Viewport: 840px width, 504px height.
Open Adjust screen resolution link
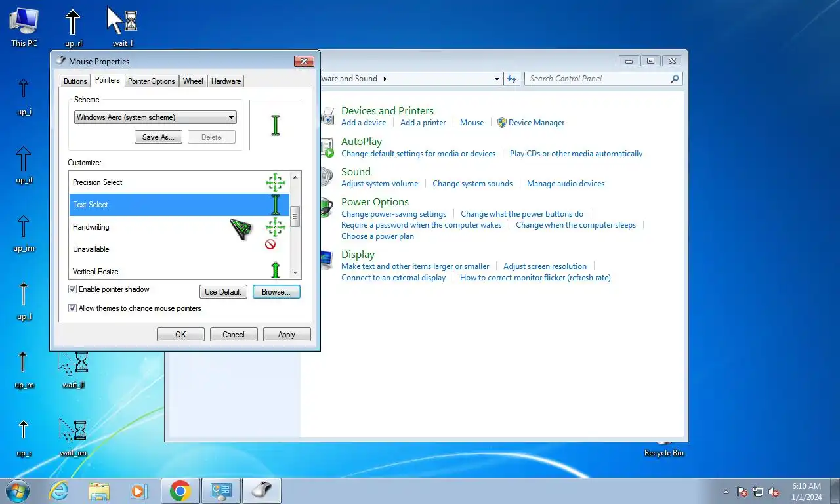click(x=545, y=266)
